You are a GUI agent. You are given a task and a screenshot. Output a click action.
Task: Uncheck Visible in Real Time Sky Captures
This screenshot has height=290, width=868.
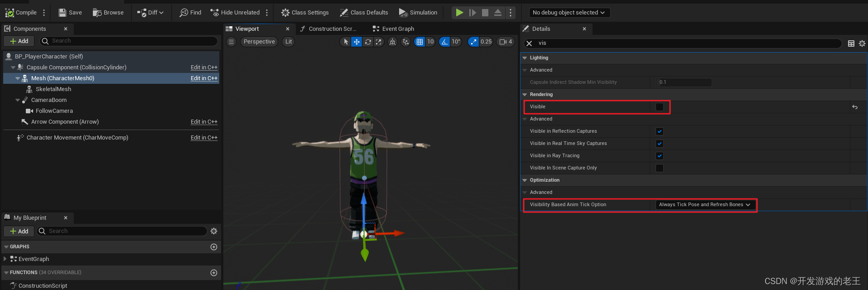pos(660,144)
